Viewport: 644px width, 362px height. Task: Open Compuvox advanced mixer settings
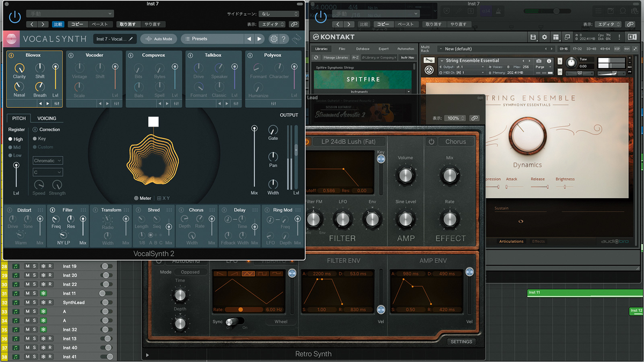pyautogui.click(x=175, y=103)
